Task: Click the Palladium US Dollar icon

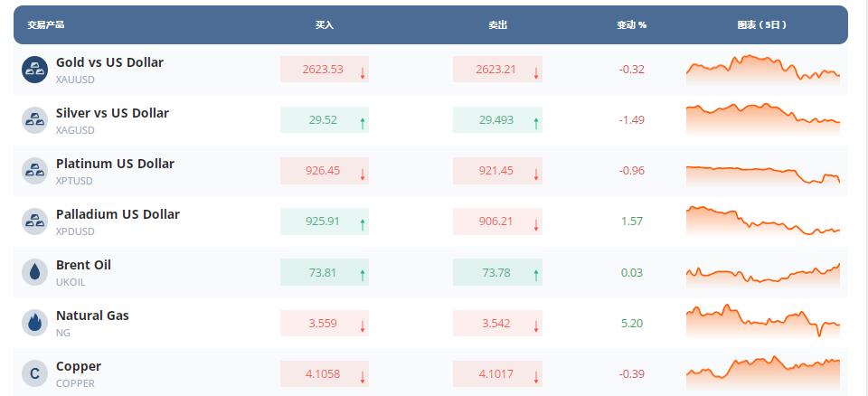Action: pos(34,222)
